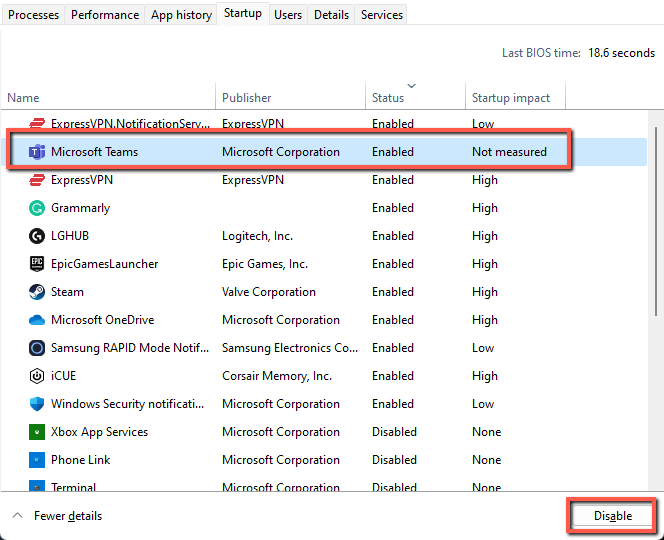Click the Microsoft Teams icon
The height and width of the screenshot is (540, 664).
37,152
